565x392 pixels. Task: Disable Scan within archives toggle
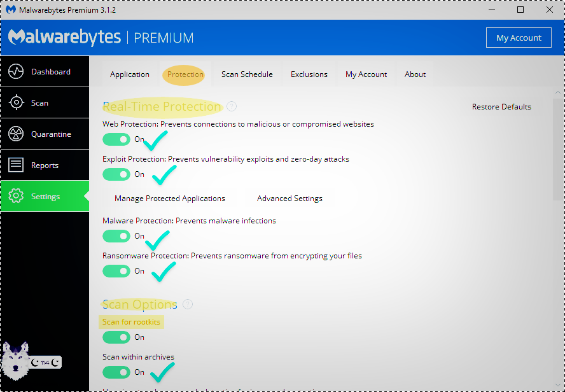point(116,372)
